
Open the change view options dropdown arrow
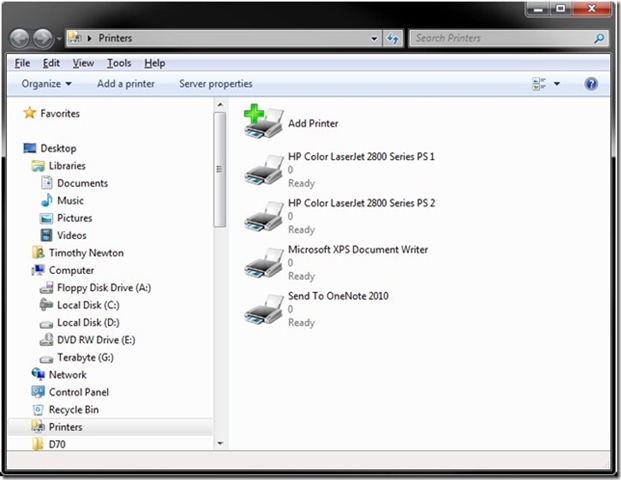pyautogui.click(x=557, y=84)
